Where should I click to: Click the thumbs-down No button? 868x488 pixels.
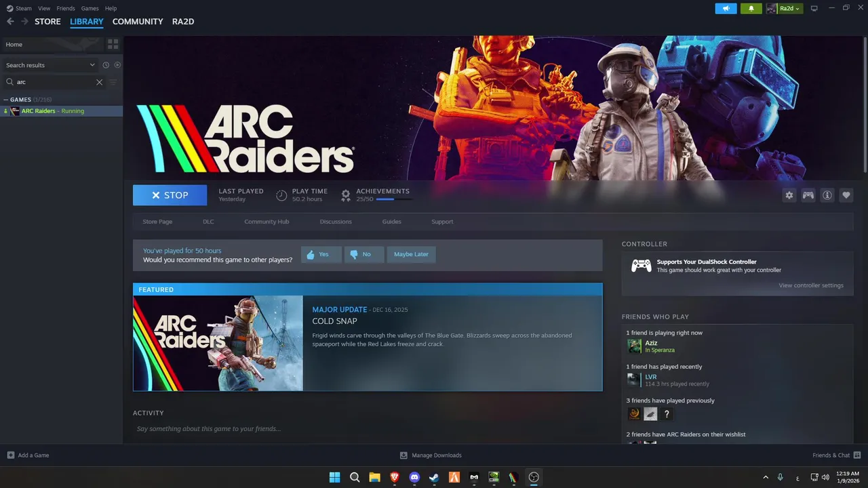tap(364, 254)
